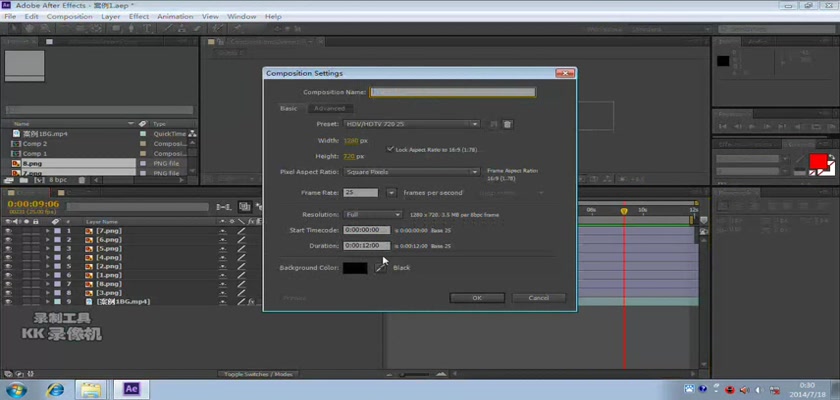Jump to last frame in Preview panel
This screenshot has width=840, height=400.
(782, 126)
